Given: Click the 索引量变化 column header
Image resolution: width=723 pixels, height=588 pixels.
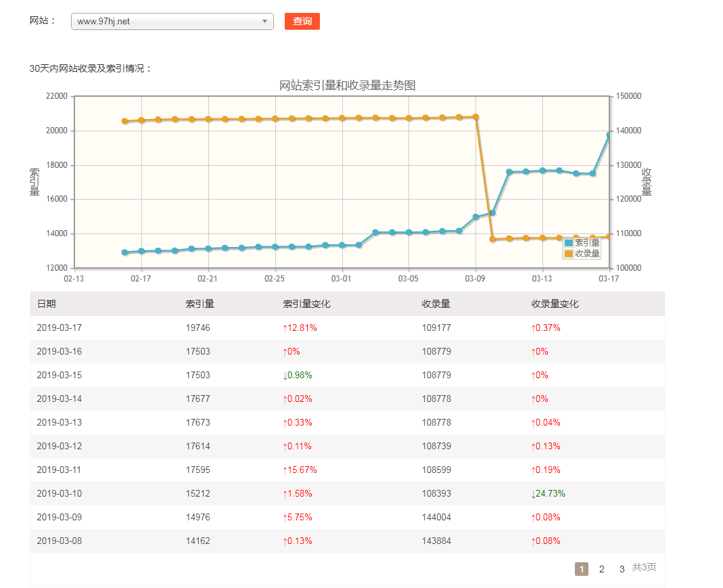Looking at the screenshot, I should 306,304.
